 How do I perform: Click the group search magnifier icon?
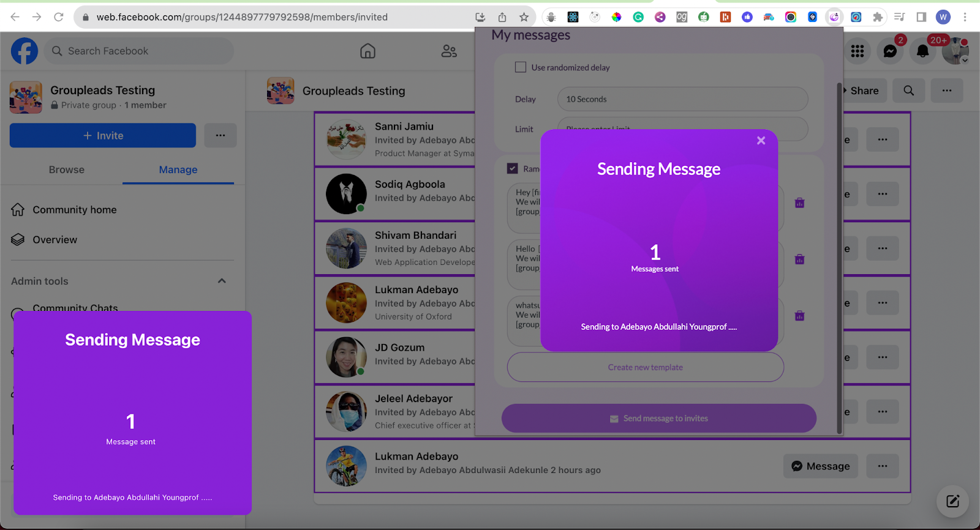pos(909,91)
